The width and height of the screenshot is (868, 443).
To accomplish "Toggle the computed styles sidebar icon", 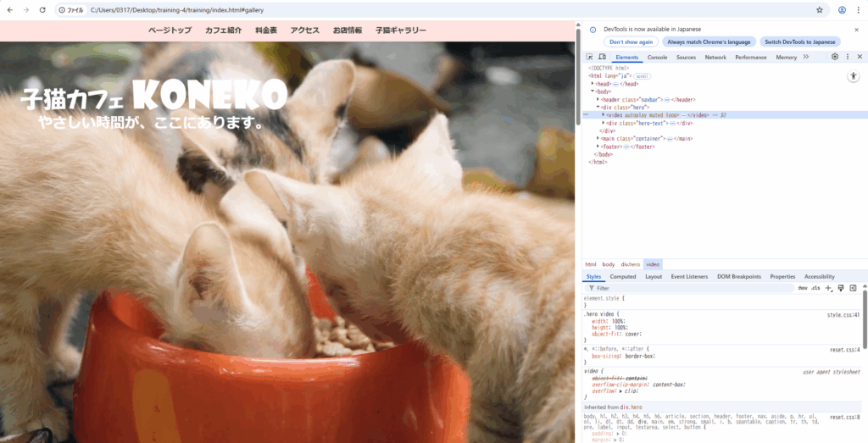I will tap(853, 288).
